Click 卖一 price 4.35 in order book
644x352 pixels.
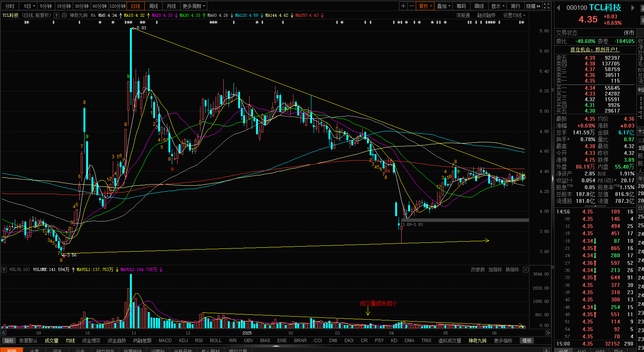[x=590, y=81]
